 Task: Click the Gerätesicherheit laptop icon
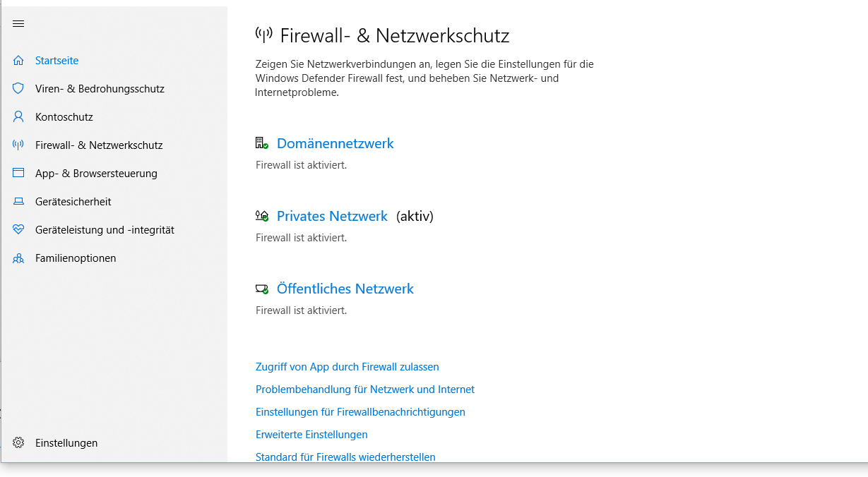(x=18, y=202)
